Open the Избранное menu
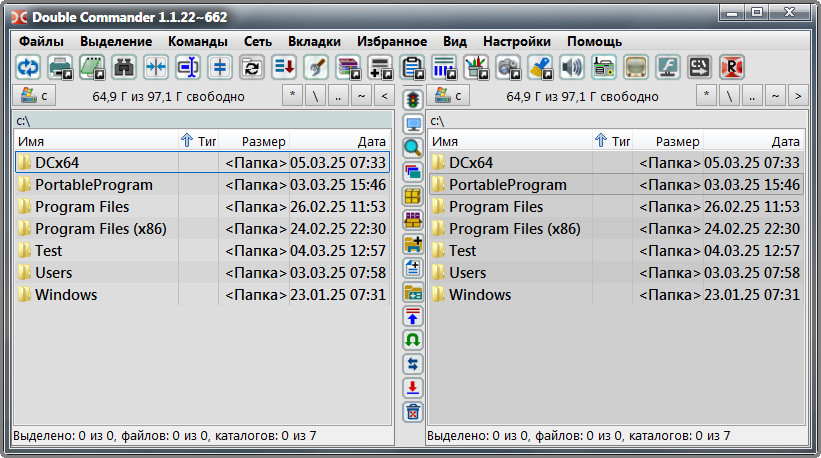This screenshot has width=821, height=458. pyautogui.click(x=392, y=41)
